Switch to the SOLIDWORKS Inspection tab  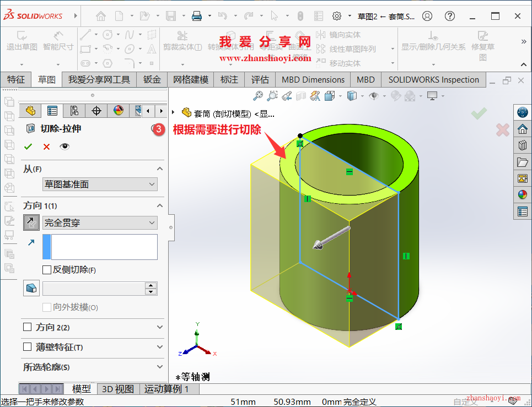[x=434, y=80]
